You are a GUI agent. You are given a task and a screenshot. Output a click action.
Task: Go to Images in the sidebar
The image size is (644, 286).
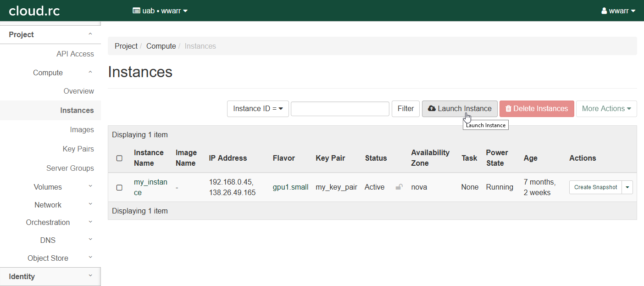click(82, 129)
